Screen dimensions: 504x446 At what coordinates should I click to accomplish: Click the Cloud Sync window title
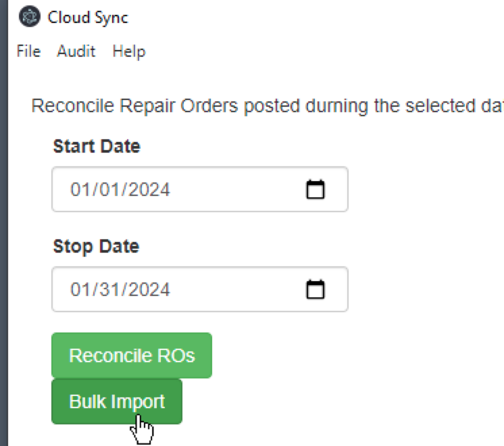pyautogui.click(x=88, y=18)
